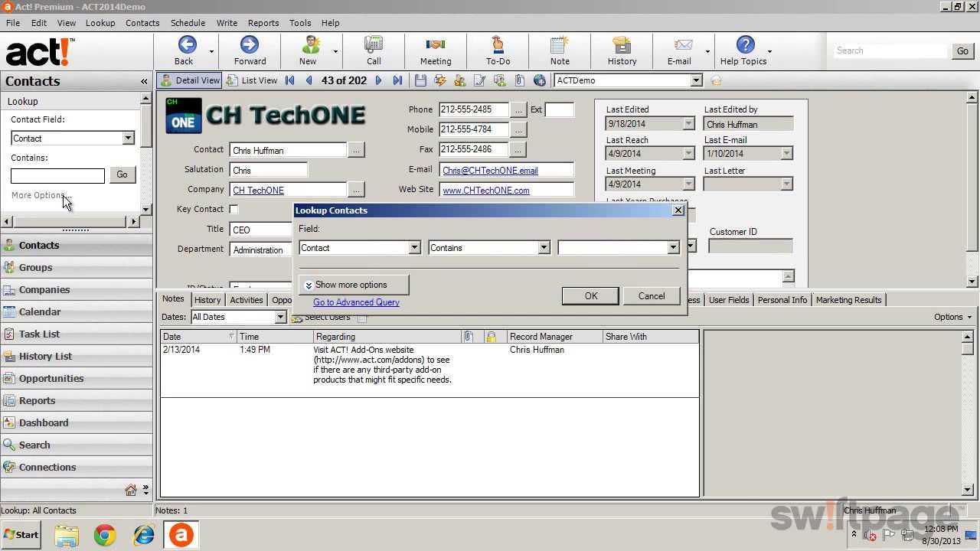Image resolution: width=980 pixels, height=551 pixels.
Task: Collapse the Contacts navigation pane
Action: (144, 81)
